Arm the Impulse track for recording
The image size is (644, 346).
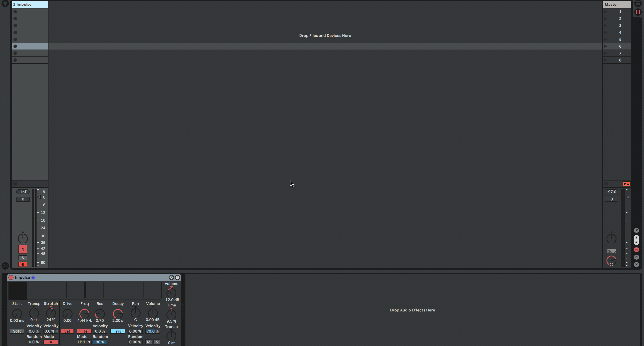point(23,264)
